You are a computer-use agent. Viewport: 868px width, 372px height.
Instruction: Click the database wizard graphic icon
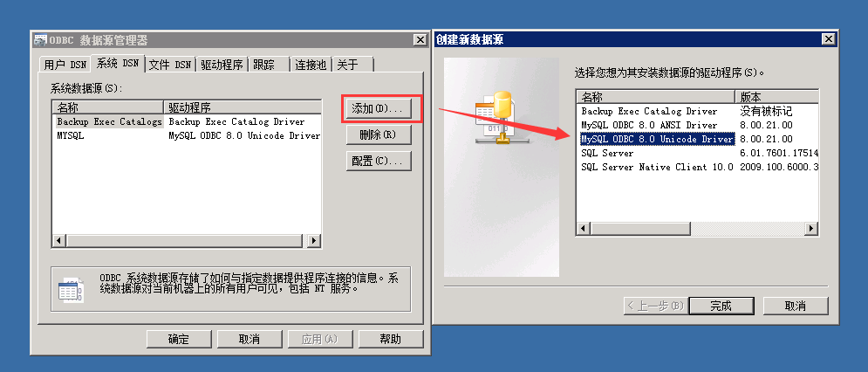click(x=497, y=118)
